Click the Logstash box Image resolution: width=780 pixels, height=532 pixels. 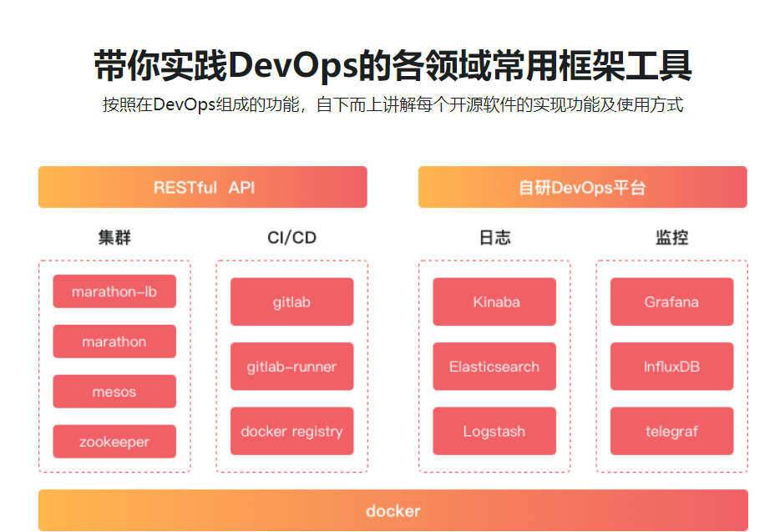(x=494, y=431)
